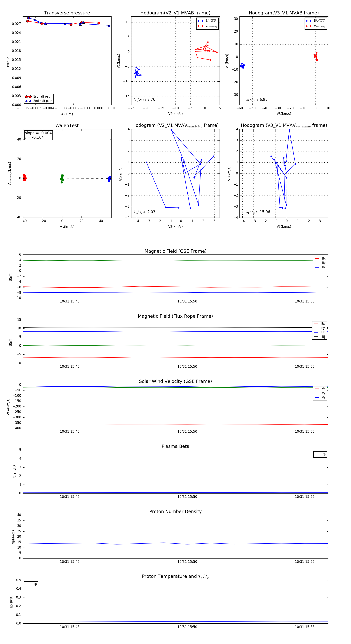Image resolution: width=351 pixels, height=644 pixels.
Task: Click the 'Vy' legend entry
Action: [x=320, y=393]
